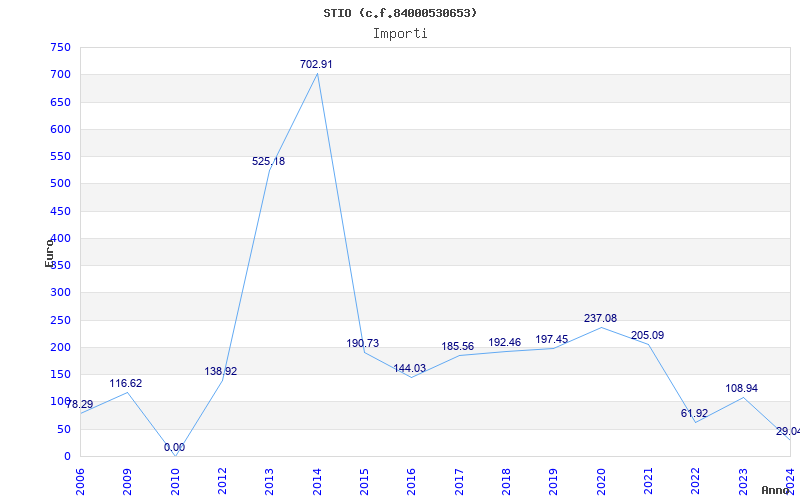Click the 197.45 data label

[x=552, y=340]
